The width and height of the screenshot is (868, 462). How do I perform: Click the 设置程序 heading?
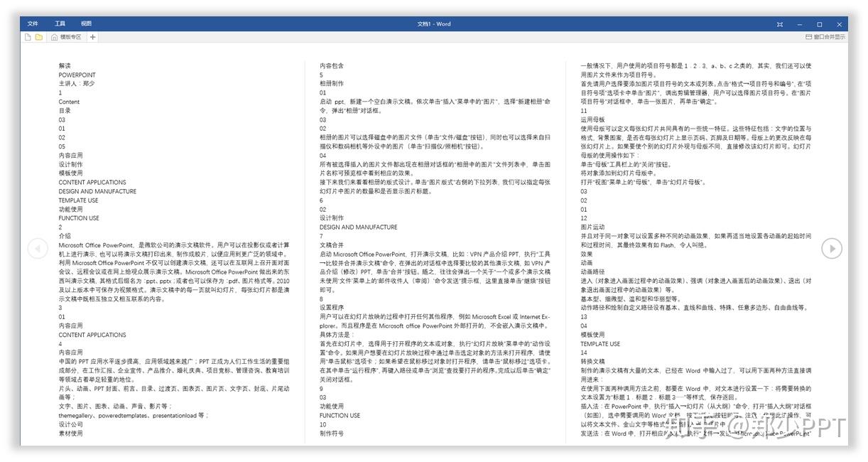coord(331,308)
